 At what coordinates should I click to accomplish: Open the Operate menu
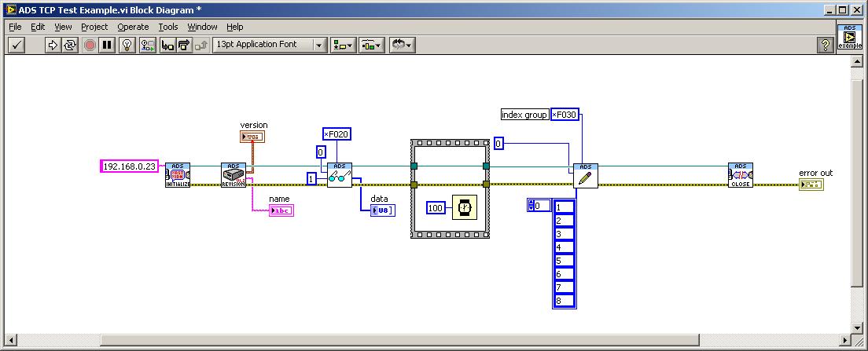(133, 27)
